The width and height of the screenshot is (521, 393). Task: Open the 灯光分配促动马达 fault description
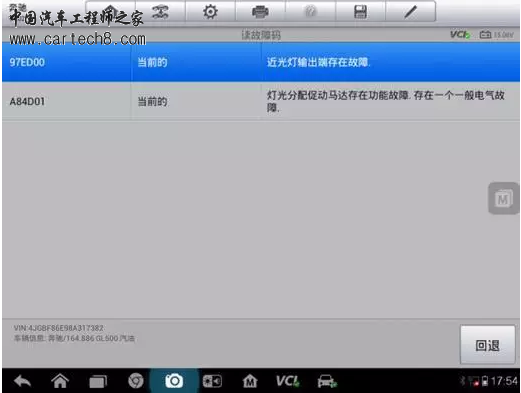[386, 101]
